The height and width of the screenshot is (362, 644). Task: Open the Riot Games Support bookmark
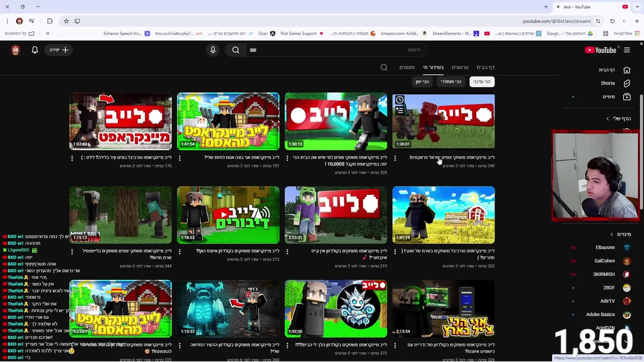[x=302, y=34]
